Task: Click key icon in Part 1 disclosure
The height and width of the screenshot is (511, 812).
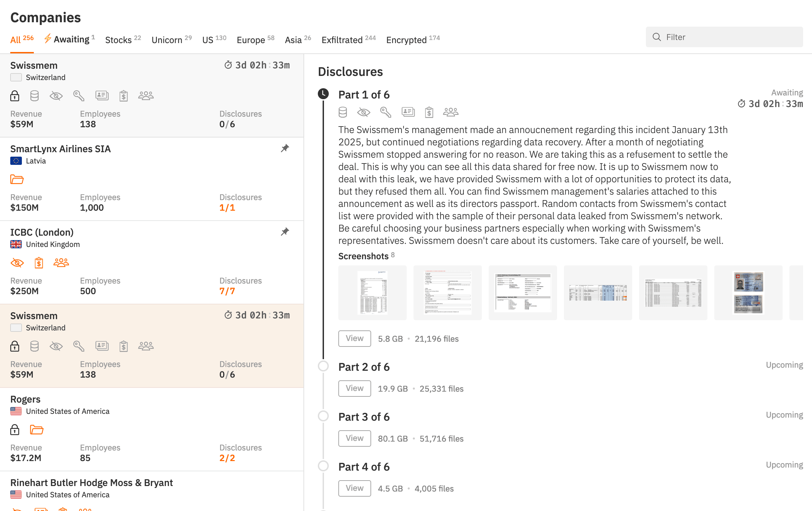Action: coord(385,112)
